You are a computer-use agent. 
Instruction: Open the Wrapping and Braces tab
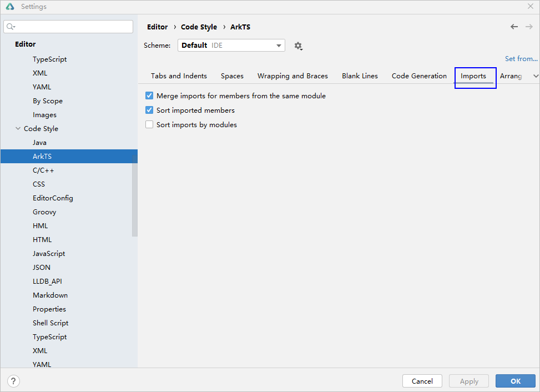point(292,76)
